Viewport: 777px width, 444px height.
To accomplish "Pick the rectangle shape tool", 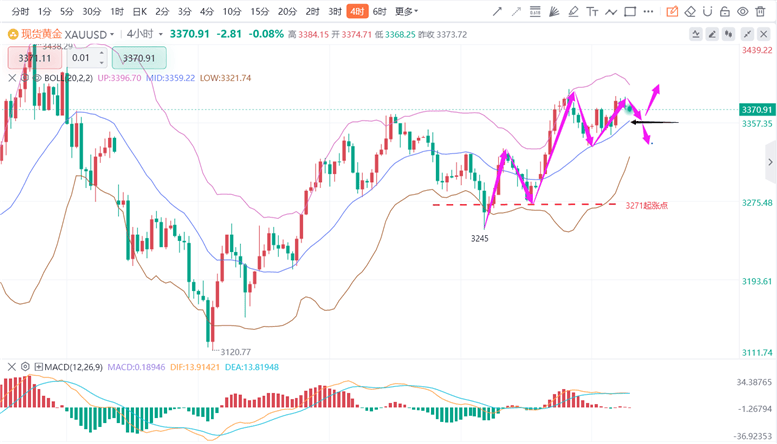I will pos(630,11).
